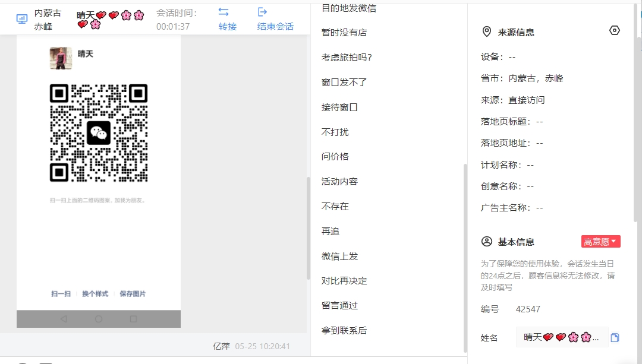This screenshot has width=642, height=364.
Task: Copy the customer name with the copy icon
Action: (x=615, y=337)
